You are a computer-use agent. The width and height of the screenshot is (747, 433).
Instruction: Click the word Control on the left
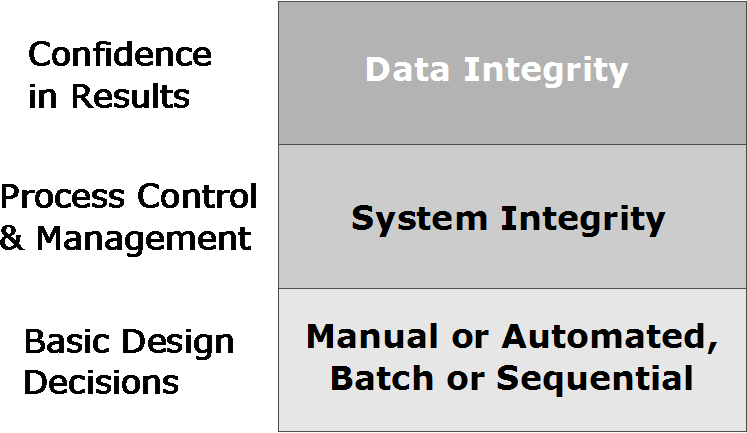tap(197, 196)
